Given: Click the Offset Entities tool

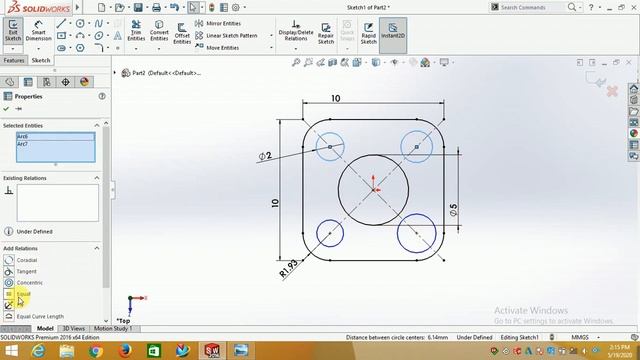Looking at the screenshot, I should [x=182, y=33].
